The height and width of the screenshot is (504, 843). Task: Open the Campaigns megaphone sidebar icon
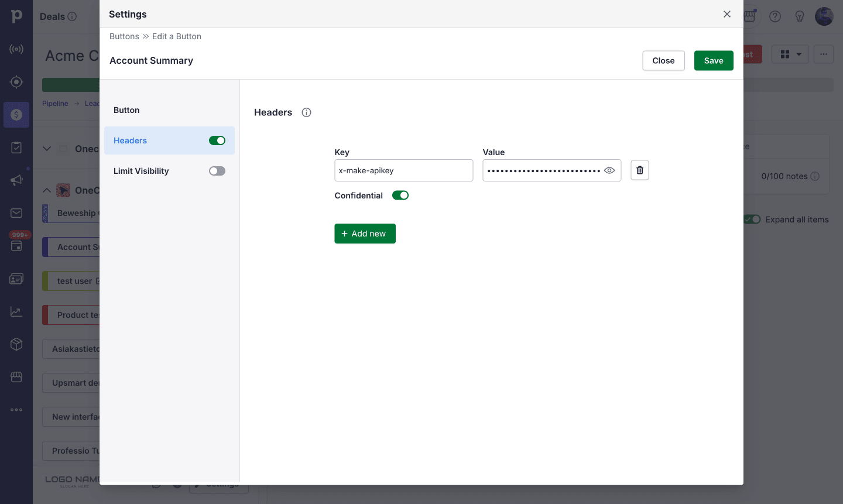click(16, 180)
